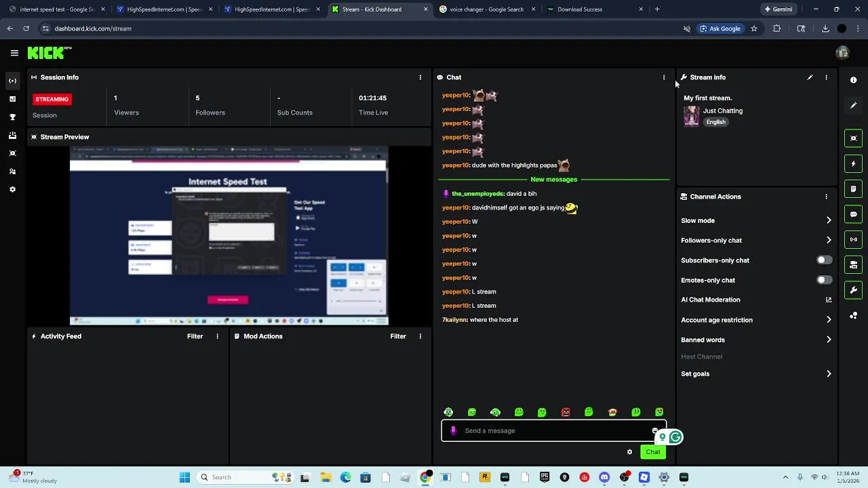Open the Session Info three-dot menu
This screenshot has width=868, height=488.
tap(420, 77)
